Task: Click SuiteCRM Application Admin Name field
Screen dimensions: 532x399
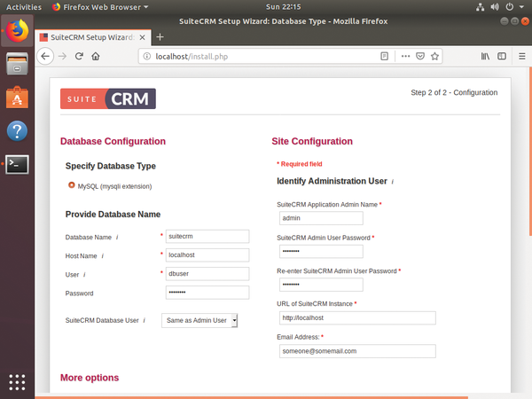Action: (x=321, y=218)
